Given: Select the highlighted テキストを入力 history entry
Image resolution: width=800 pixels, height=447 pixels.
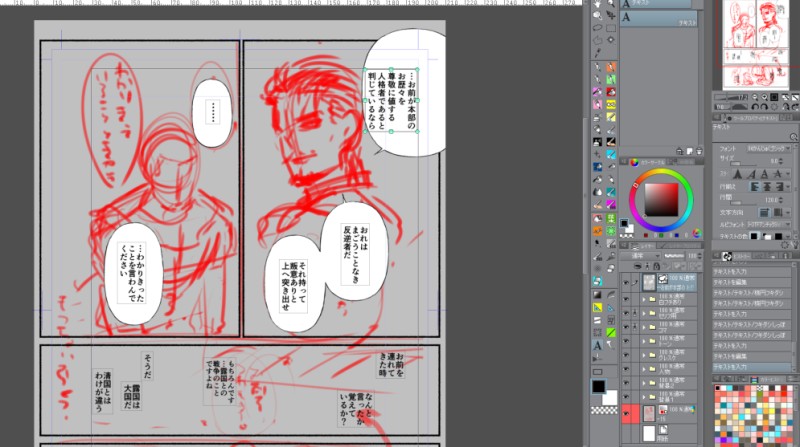Looking at the screenshot, I should tap(751, 367).
